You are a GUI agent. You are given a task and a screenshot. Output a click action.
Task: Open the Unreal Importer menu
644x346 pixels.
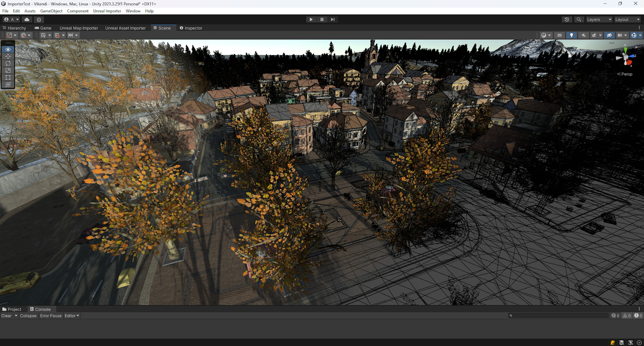pos(107,11)
